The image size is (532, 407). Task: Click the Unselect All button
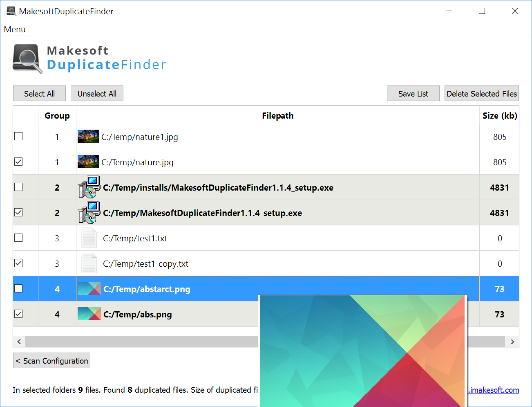coord(97,94)
